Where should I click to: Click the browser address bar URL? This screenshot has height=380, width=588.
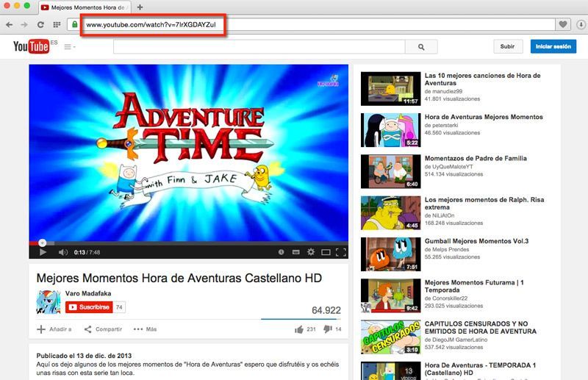point(151,25)
